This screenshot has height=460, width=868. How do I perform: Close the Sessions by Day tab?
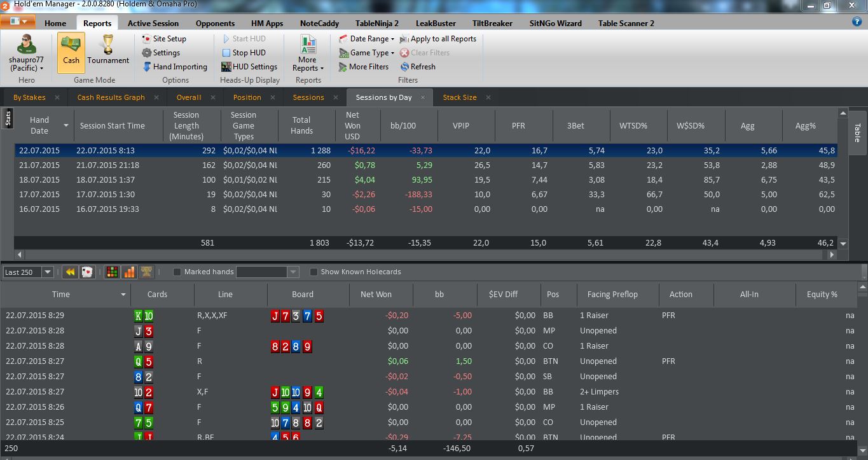click(424, 97)
